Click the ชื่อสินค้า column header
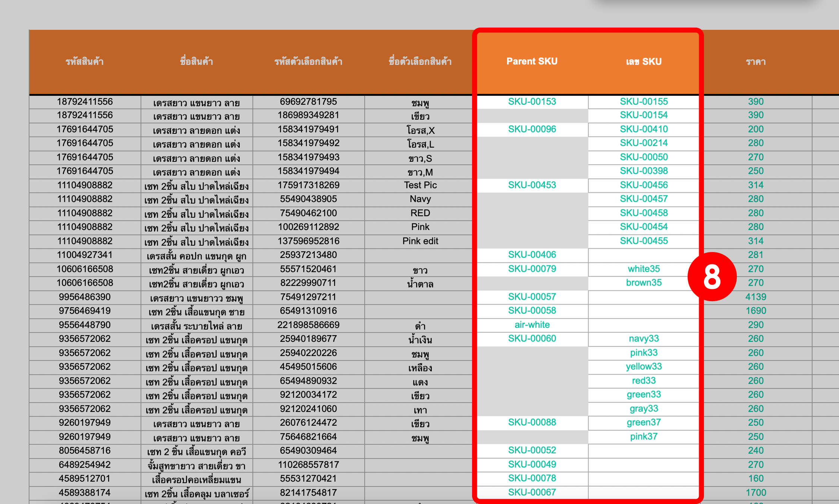 point(197,62)
